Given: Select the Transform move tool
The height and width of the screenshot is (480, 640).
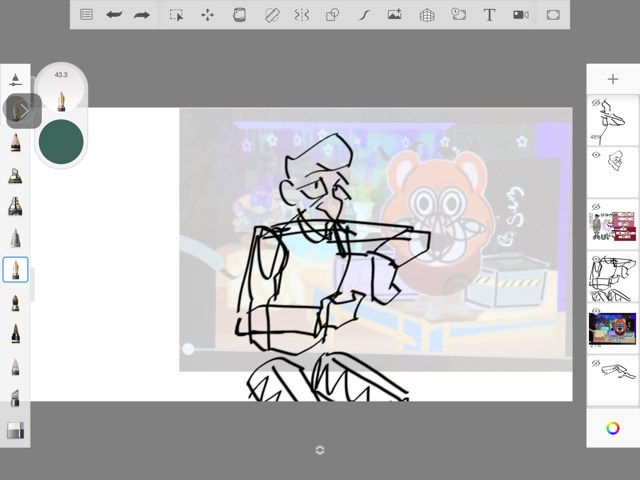Looking at the screenshot, I should [x=207, y=15].
